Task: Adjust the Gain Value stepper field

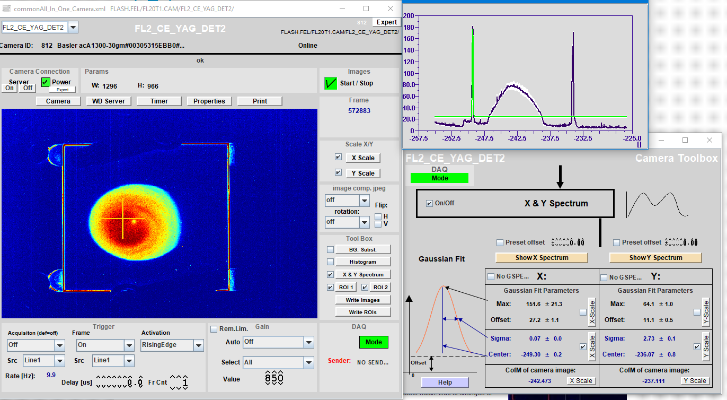Action: (x=273, y=379)
